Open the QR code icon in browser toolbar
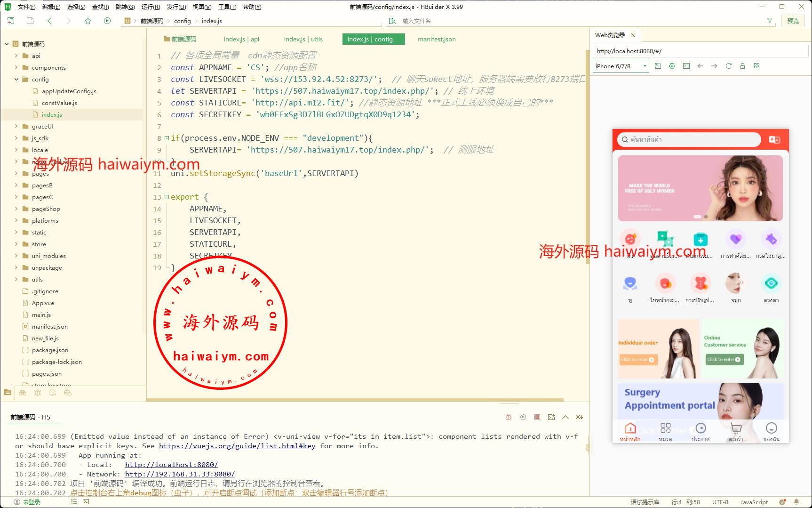Screen dimensions: 812x508 756,66
